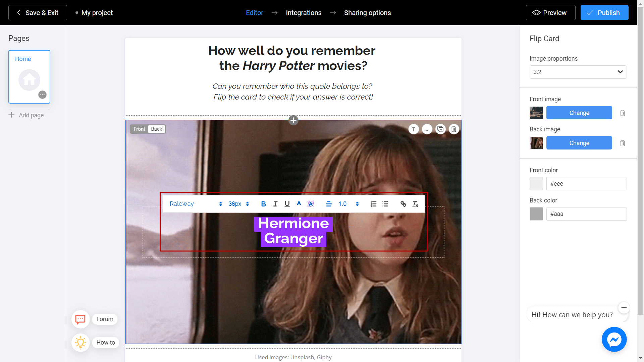Move the flip card block up
Image resolution: width=644 pixels, height=362 pixels.
tap(414, 129)
